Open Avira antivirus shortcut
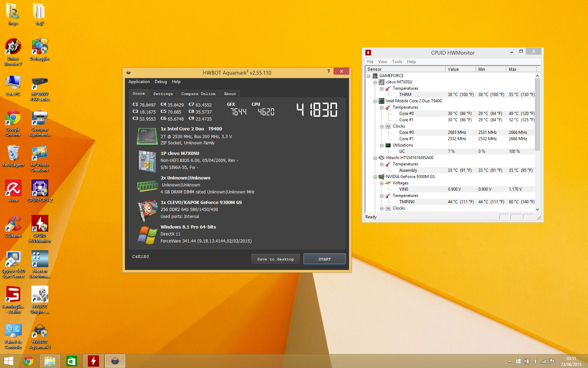Viewport: 588px width, 368px height. (x=13, y=191)
